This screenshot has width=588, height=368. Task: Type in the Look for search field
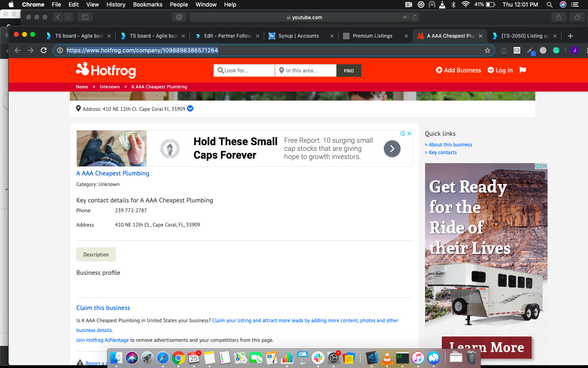coord(247,71)
